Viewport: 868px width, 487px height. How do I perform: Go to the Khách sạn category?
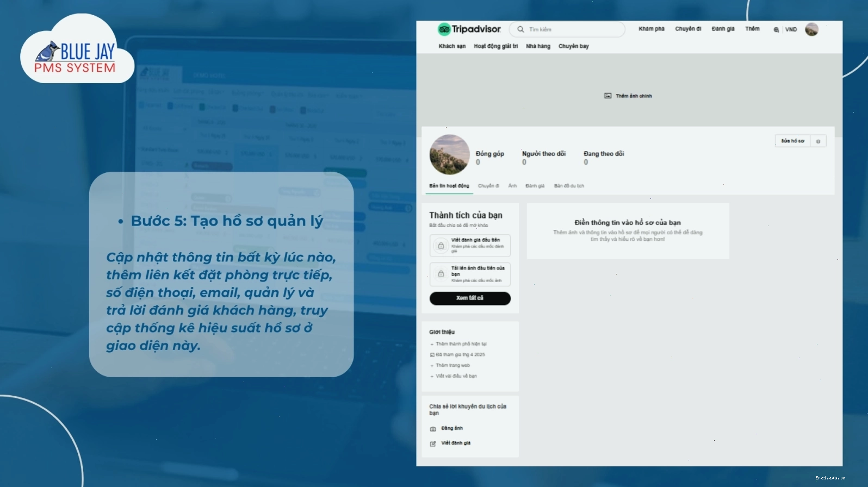click(x=452, y=46)
